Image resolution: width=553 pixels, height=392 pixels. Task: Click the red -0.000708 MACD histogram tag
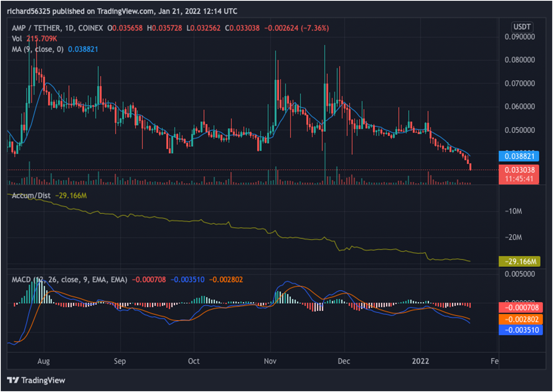pos(521,308)
